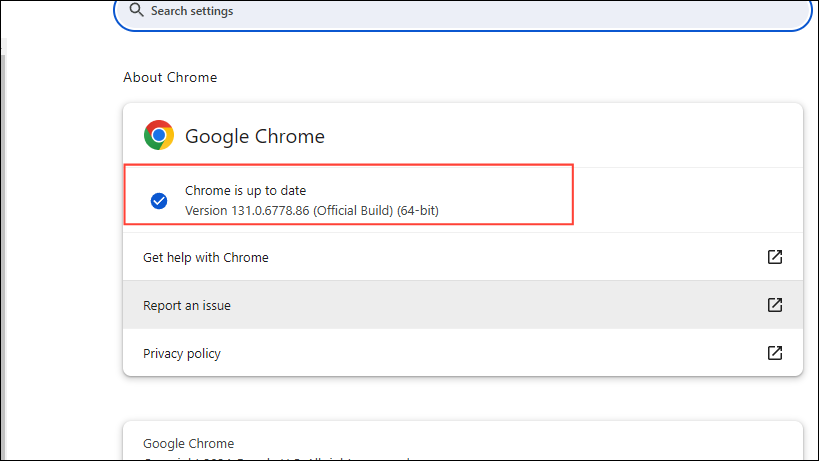The image size is (819, 461).
Task: Open the Get help with Chrome link
Action: tap(463, 257)
